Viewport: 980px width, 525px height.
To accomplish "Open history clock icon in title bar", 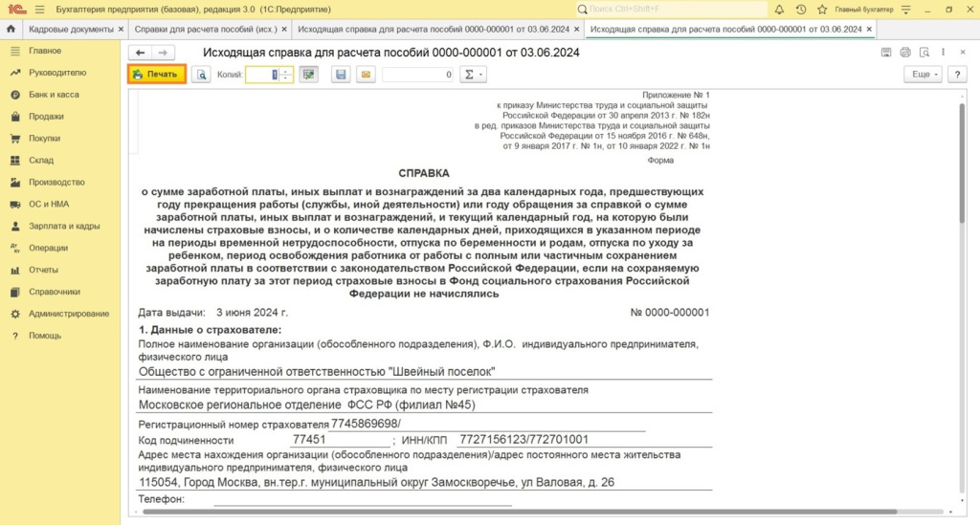I will click(x=801, y=9).
